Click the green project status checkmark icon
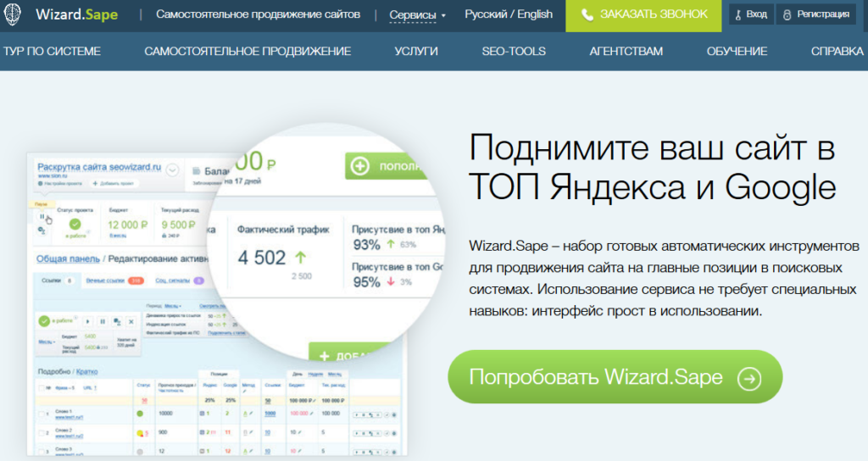The width and height of the screenshot is (868, 461). (75, 224)
